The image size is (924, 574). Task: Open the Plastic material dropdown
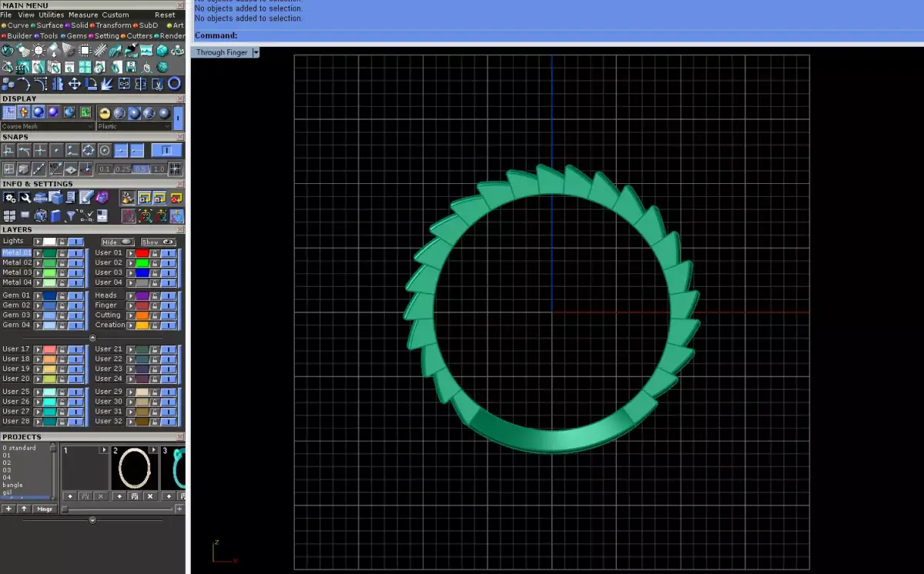[x=134, y=126]
